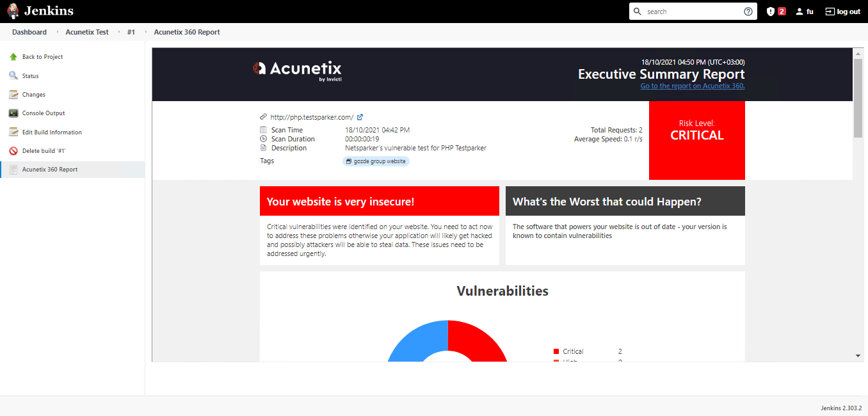Viewport: 868px width, 416px height.
Task: Click the Status magnifier icon
Action: (x=13, y=76)
